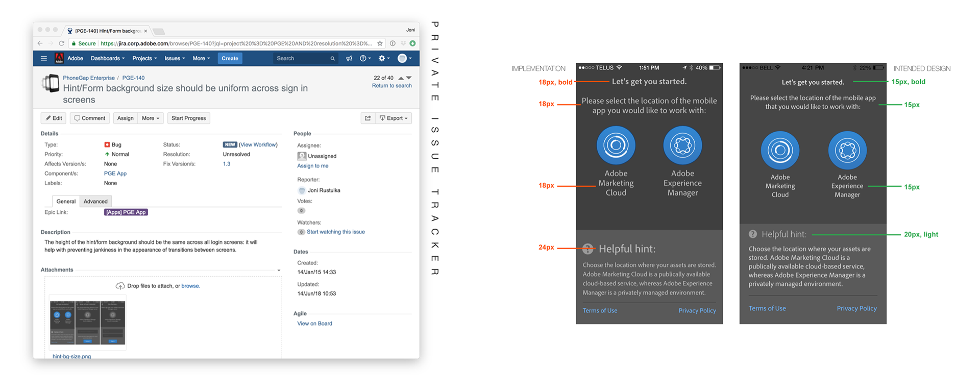The width and height of the screenshot is (980, 392).
Task: Open the Export dropdown
Action: tap(394, 118)
